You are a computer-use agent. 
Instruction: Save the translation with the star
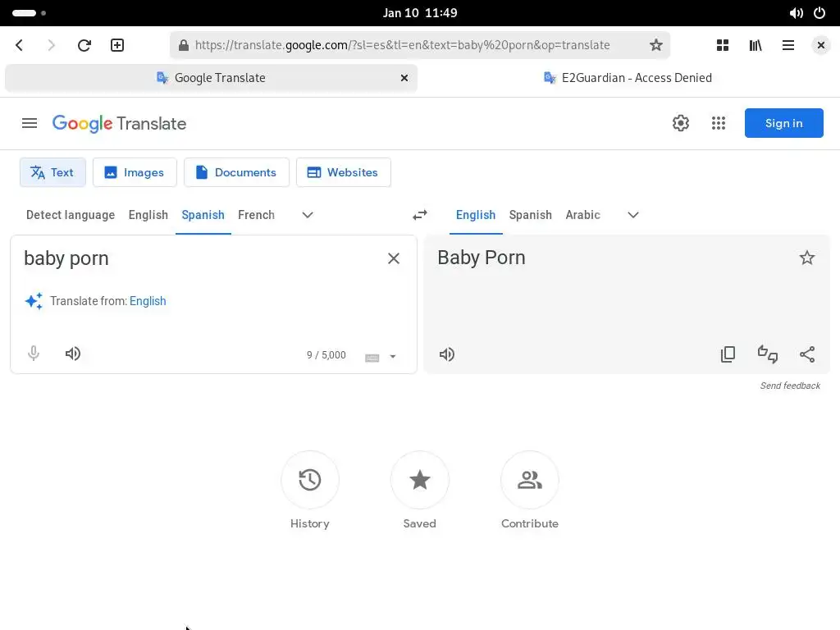pos(807,258)
